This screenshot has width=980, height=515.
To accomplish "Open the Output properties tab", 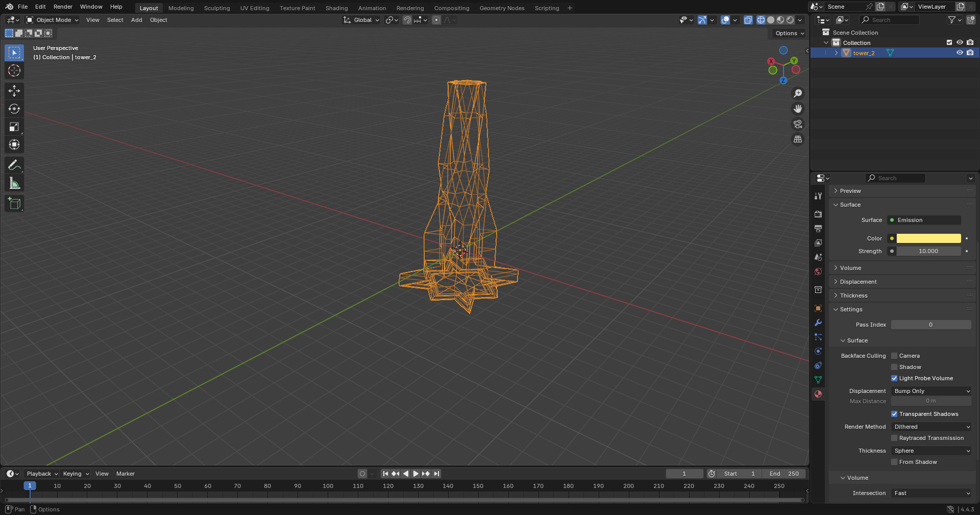I will (x=818, y=229).
